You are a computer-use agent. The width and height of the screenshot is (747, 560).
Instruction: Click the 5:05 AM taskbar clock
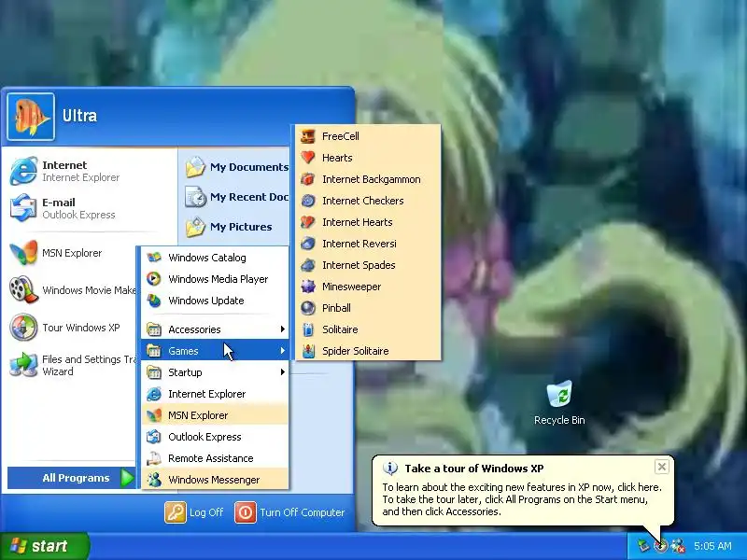(x=712, y=546)
